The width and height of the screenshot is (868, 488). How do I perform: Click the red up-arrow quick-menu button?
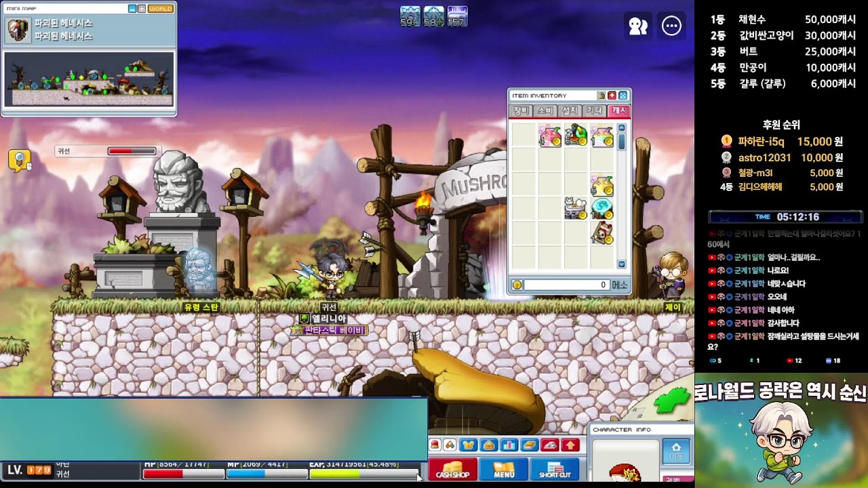(570, 445)
